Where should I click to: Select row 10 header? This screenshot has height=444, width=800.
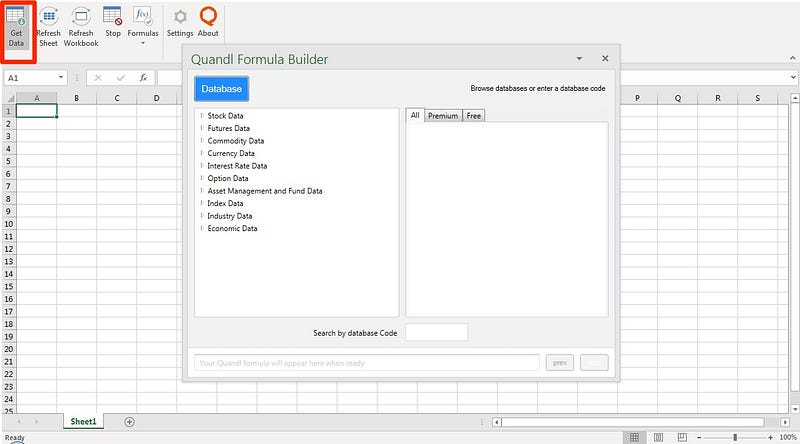(x=9, y=224)
